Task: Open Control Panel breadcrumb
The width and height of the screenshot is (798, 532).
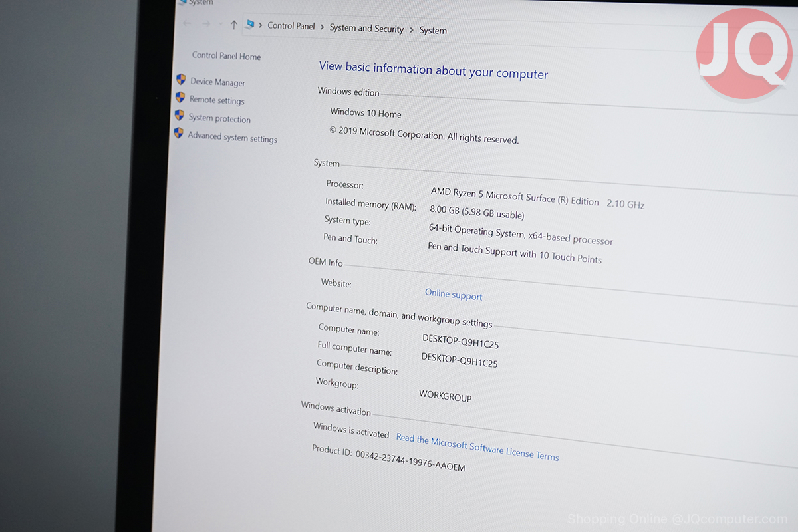Action: pyautogui.click(x=291, y=26)
